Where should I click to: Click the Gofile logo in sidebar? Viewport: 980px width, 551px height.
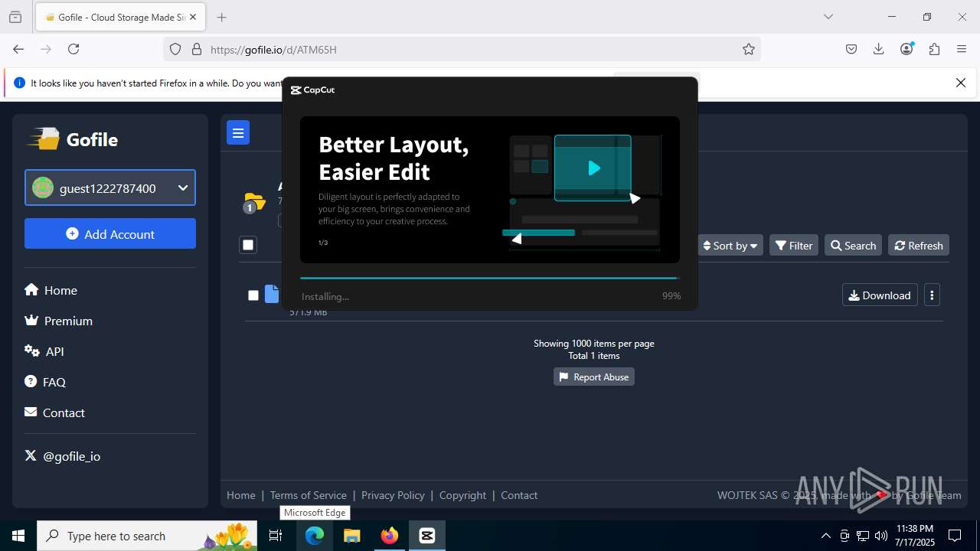tap(73, 139)
